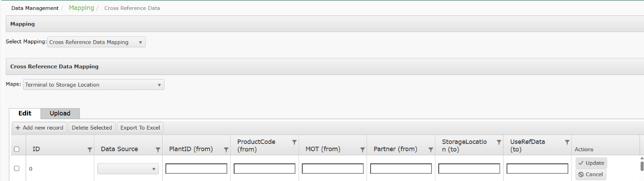Open the Select Mapping dropdown
This screenshot has width=644, height=181.
click(x=96, y=42)
